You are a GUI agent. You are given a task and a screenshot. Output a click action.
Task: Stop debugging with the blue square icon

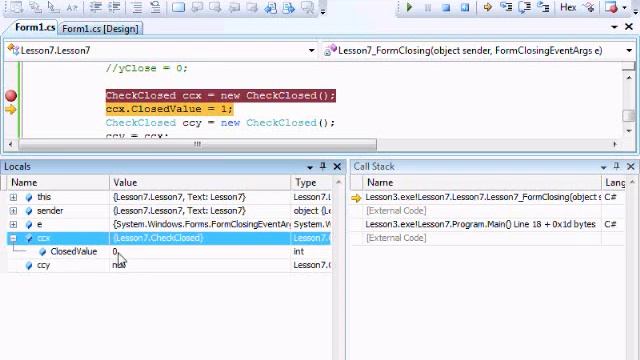point(446,7)
